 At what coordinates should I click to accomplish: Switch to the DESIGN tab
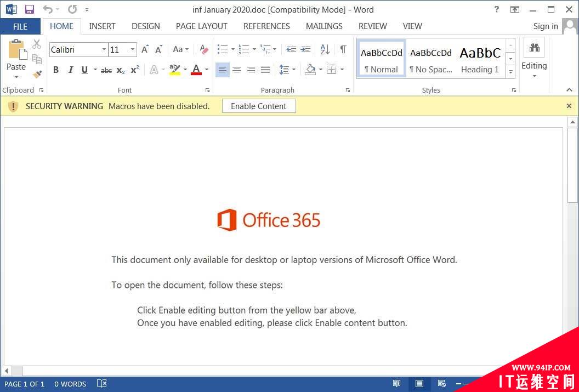pyautogui.click(x=146, y=26)
